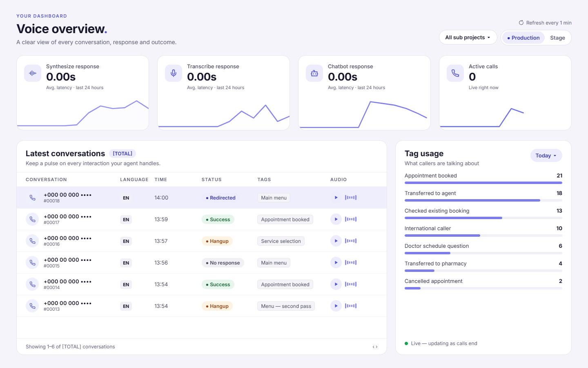Click the No response status badge
588x368 pixels.
tap(223, 263)
